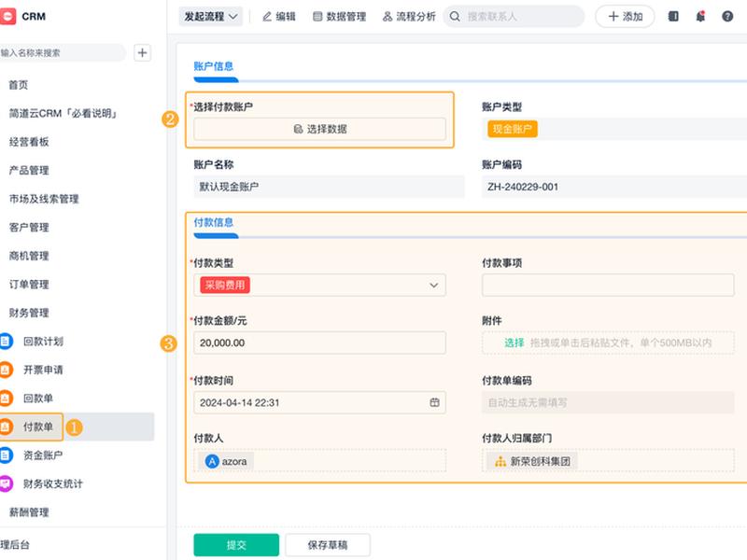This screenshot has height=560, width=747.
Task: Expand 订单管理 in the sidebar
Action: pyautogui.click(x=29, y=285)
